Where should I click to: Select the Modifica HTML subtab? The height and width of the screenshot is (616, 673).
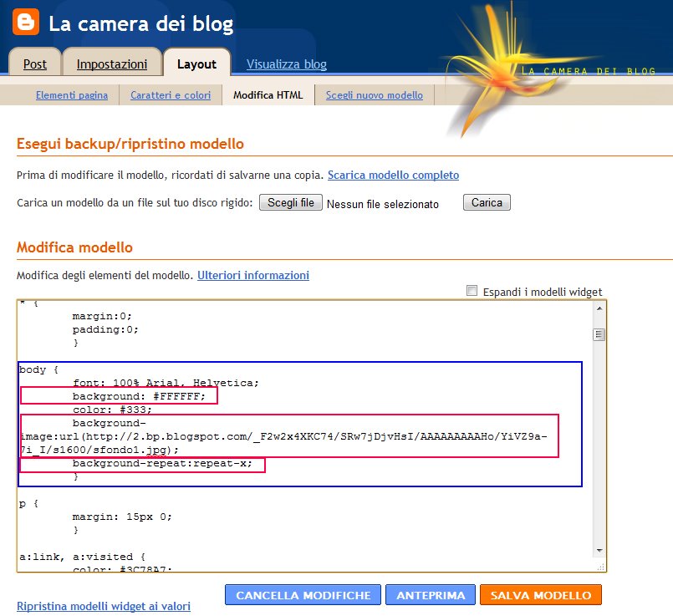(x=268, y=94)
